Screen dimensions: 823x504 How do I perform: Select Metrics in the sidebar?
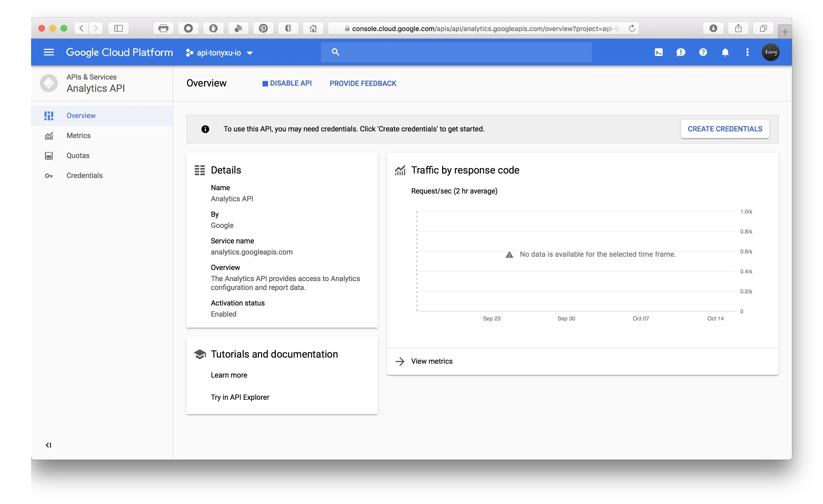79,136
